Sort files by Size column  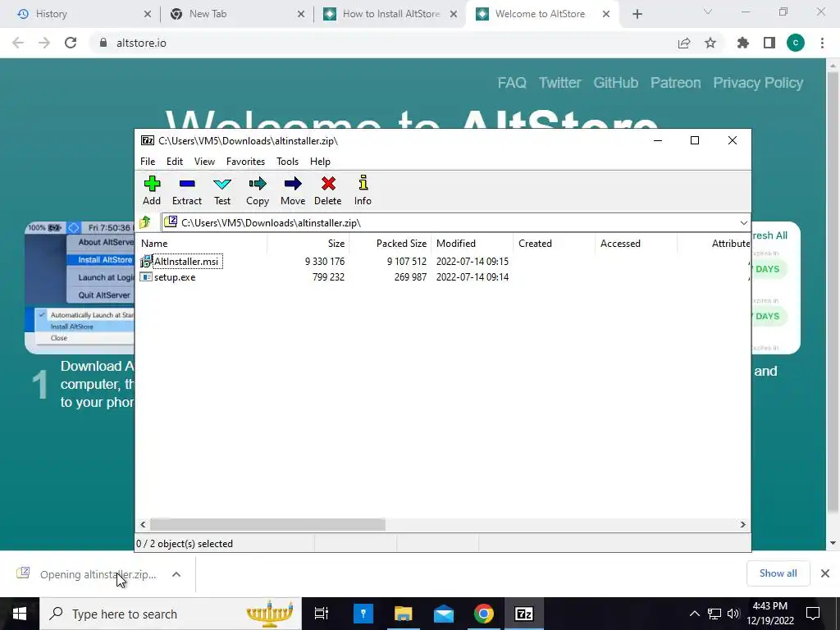[x=308, y=243]
